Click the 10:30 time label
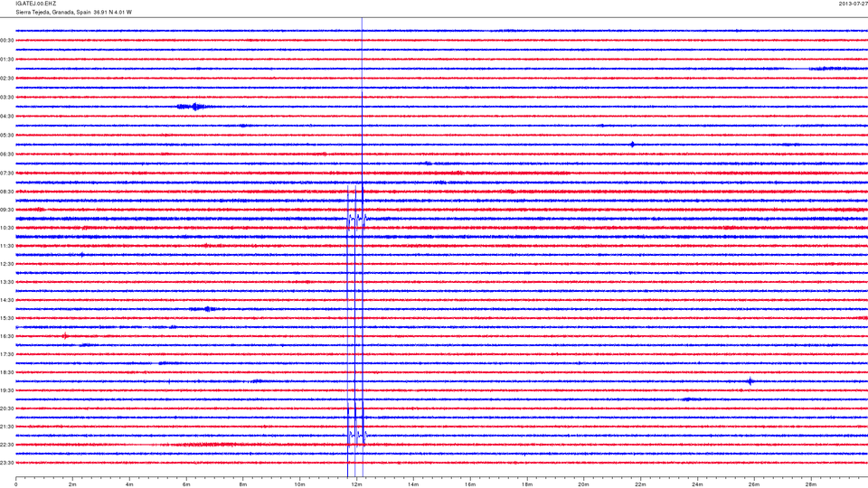 tap(7, 228)
